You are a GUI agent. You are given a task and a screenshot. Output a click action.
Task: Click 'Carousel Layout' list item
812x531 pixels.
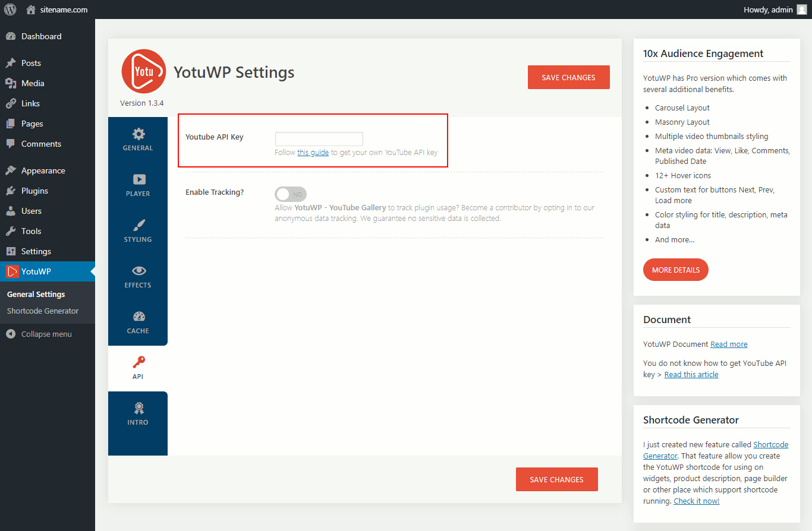click(682, 108)
